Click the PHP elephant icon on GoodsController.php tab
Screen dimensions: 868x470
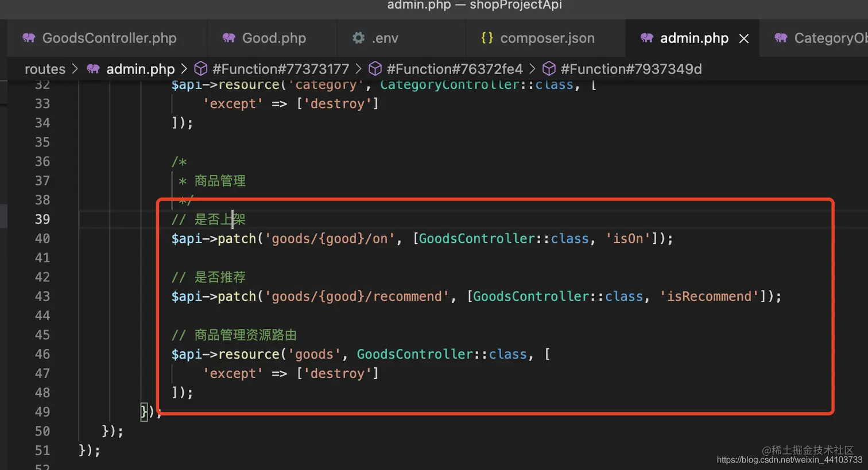pos(29,38)
